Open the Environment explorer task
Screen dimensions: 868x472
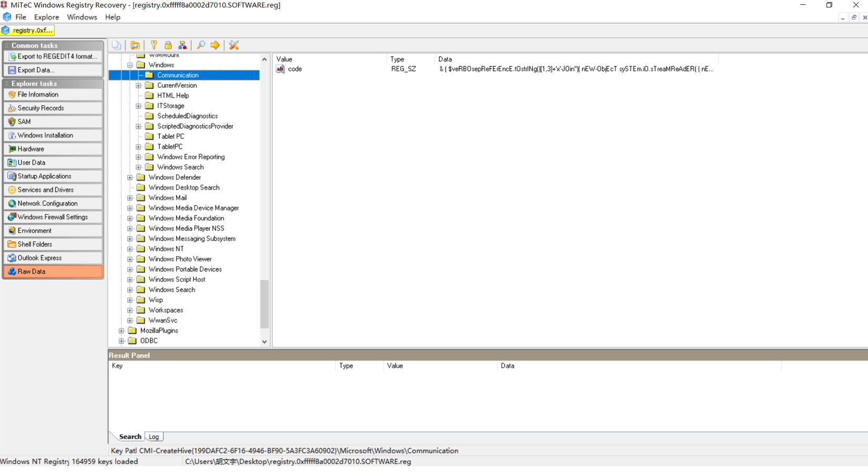tap(53, 231)
